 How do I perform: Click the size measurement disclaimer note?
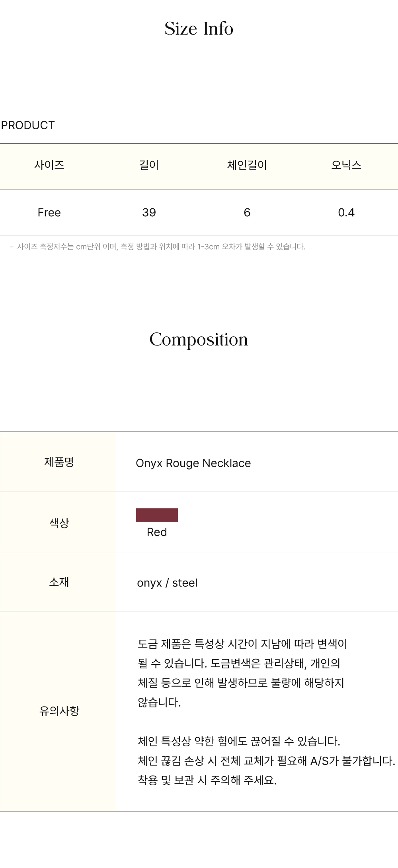point(158,247)
